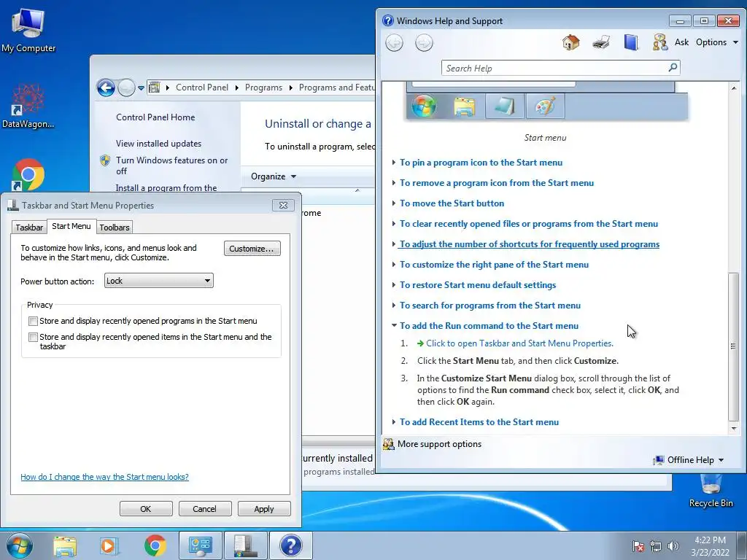Screen dimensions: 747x560
Task: Expand 'To pin a program icon' topic
Action: [481, 163]
